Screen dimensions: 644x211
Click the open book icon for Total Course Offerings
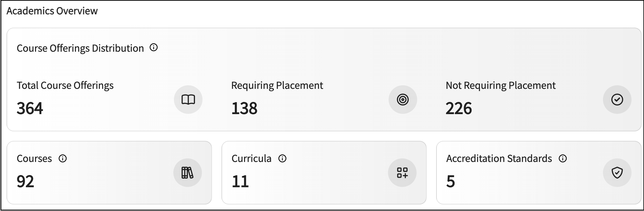(x=188, y=100)
